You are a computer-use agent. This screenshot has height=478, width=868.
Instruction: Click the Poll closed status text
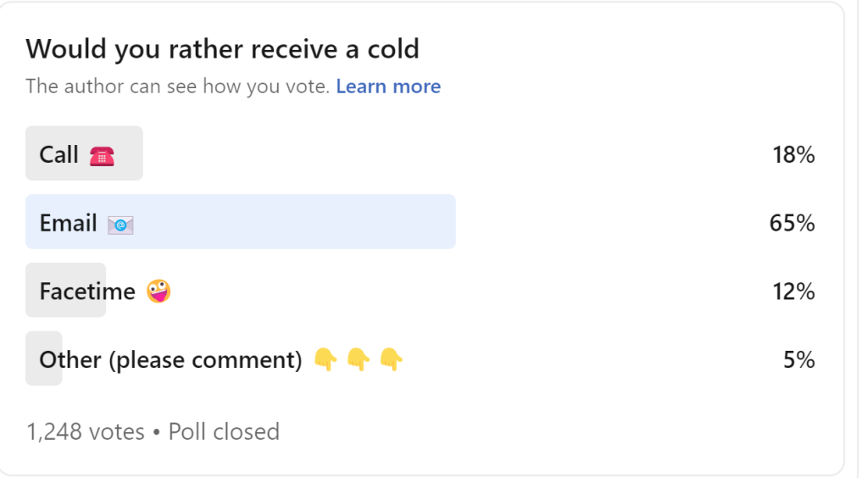pos(224,431)
